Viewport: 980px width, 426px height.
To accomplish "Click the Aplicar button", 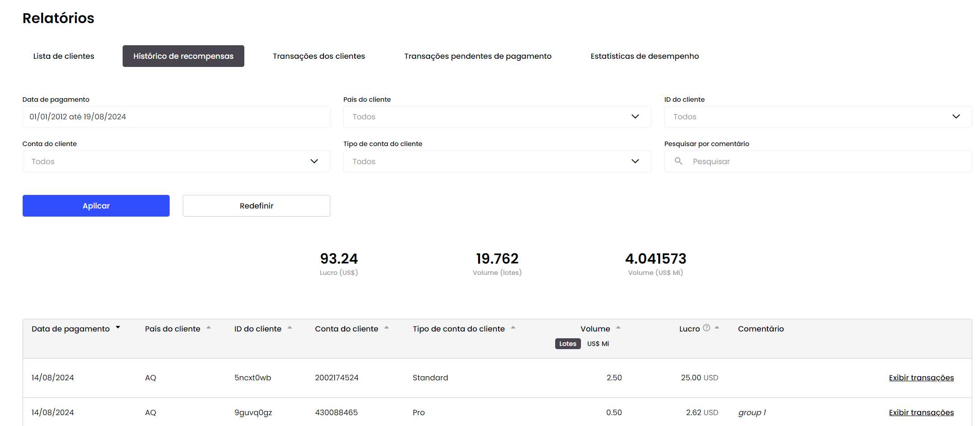I will click(x=96, y=206).
